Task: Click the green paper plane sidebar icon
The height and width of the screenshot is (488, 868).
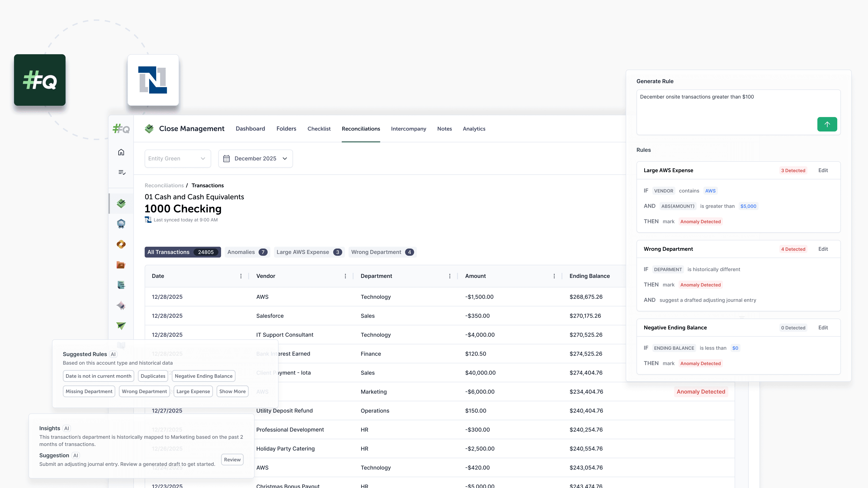Action: pyautogui.click(x=121, y=326)
